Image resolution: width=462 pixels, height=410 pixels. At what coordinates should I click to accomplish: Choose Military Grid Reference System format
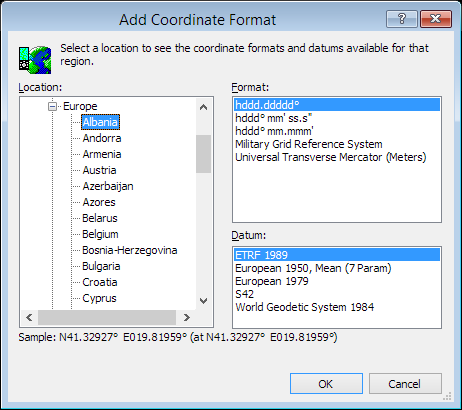pyautogui.click(x=337, y=144)
